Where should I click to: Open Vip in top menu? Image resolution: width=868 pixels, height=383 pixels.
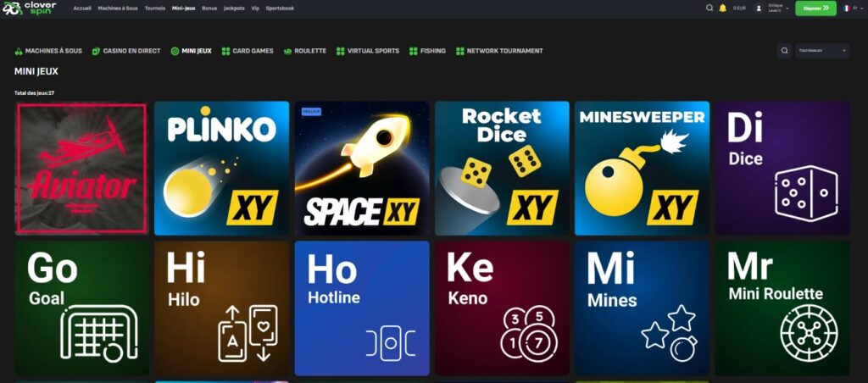tap(255, 8)
